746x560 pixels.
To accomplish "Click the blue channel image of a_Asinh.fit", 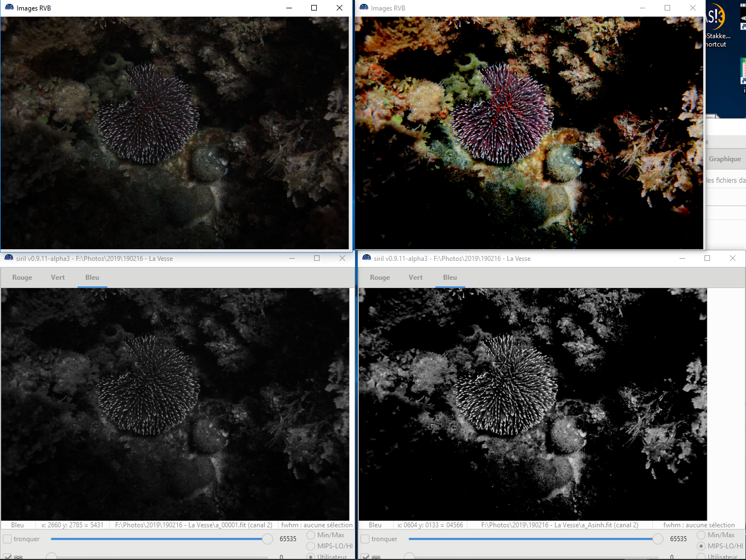I will tap(533, 404).
